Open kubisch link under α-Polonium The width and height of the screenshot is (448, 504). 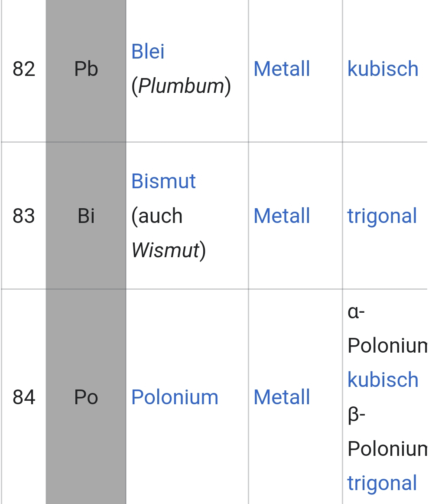(383, 380)
